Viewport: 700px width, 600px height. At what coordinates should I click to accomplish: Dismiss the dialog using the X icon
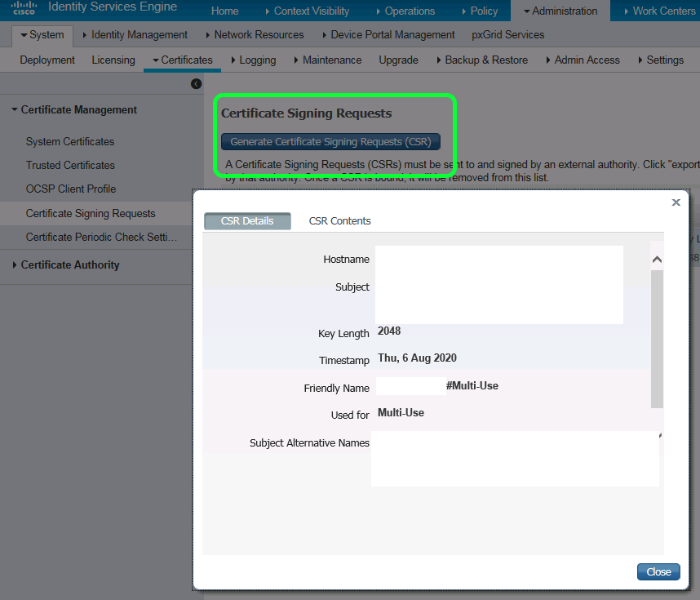click(x=676, y=202)
